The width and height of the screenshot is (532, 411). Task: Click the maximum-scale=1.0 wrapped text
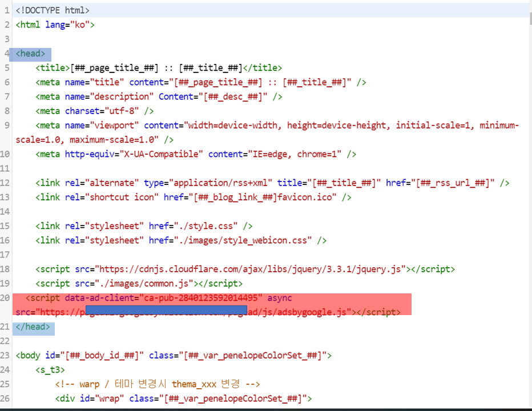114,140
